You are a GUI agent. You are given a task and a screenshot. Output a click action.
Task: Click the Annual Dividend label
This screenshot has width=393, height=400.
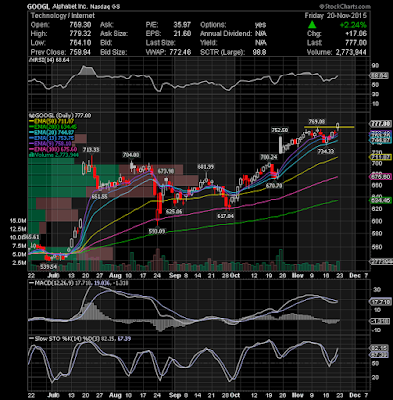click(226, 34)
